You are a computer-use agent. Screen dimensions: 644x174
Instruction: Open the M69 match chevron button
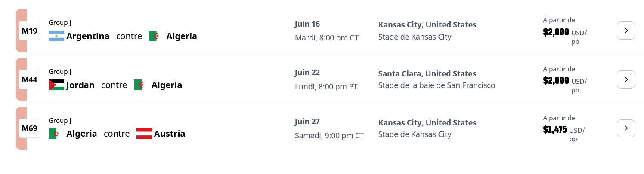click(x=625, y=128)
